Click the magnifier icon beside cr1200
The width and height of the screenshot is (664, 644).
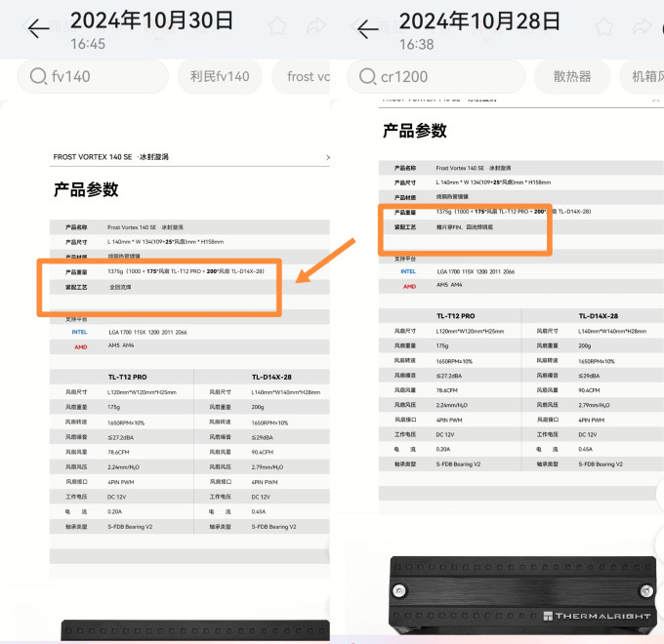point(367,76)
